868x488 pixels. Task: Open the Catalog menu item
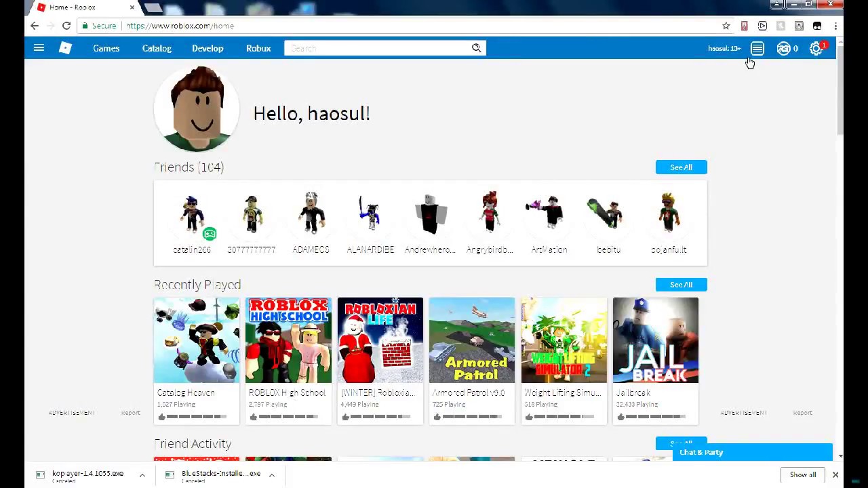click(x=157, y=48)
